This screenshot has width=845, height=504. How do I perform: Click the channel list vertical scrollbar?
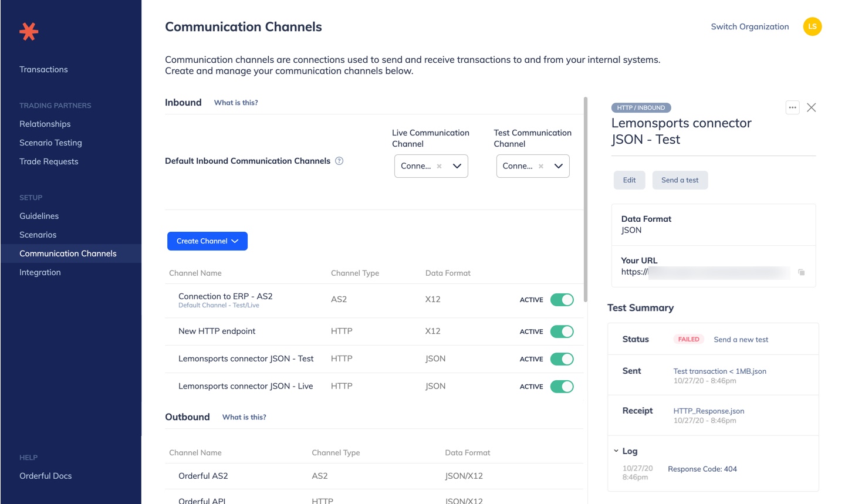[x=586, y=199]
